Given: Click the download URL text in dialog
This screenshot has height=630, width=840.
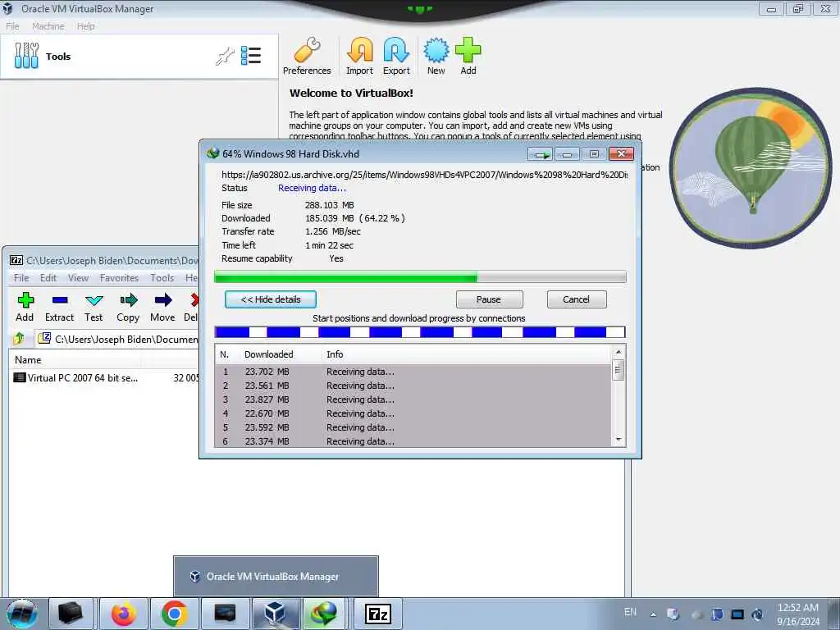Looking at the screenshot, I should 424,175.
